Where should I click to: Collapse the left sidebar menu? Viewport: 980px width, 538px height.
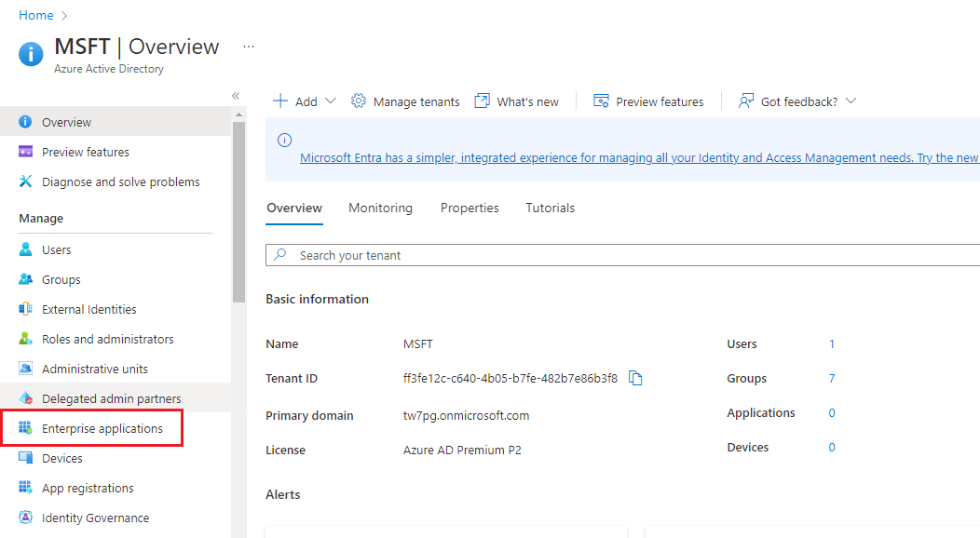(x=236, y=96)
